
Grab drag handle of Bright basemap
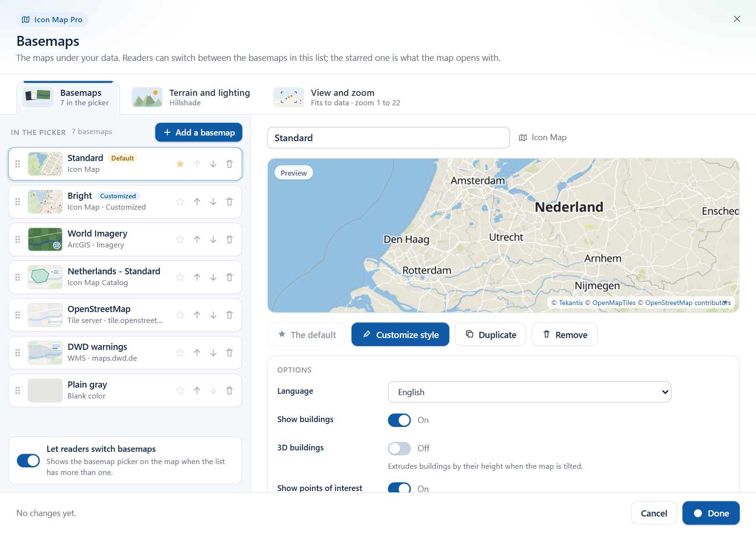point(17,202)
